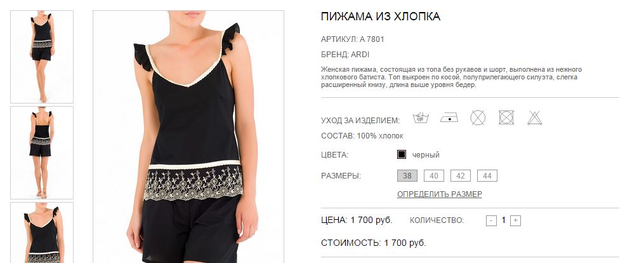Viewport: 644px width, 263px height.
Task: View the back-view pajama thumbnail
Action: click(x=42, y=153)
